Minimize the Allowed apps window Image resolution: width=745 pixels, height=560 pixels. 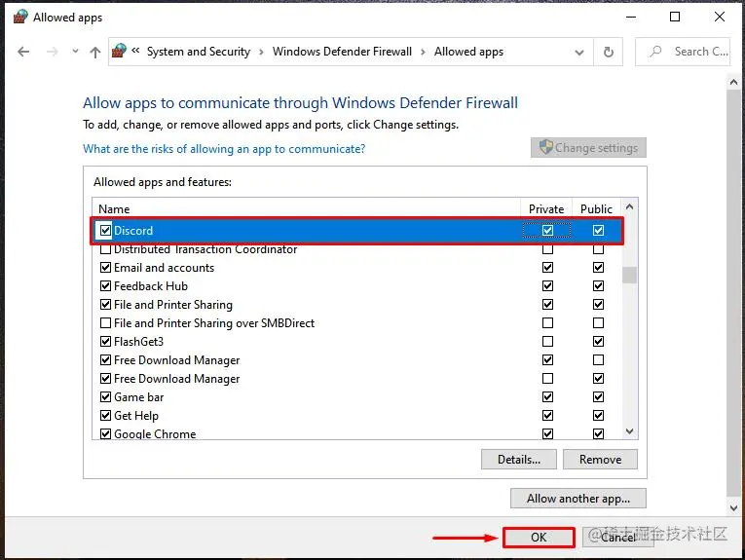tap(631, 18)
